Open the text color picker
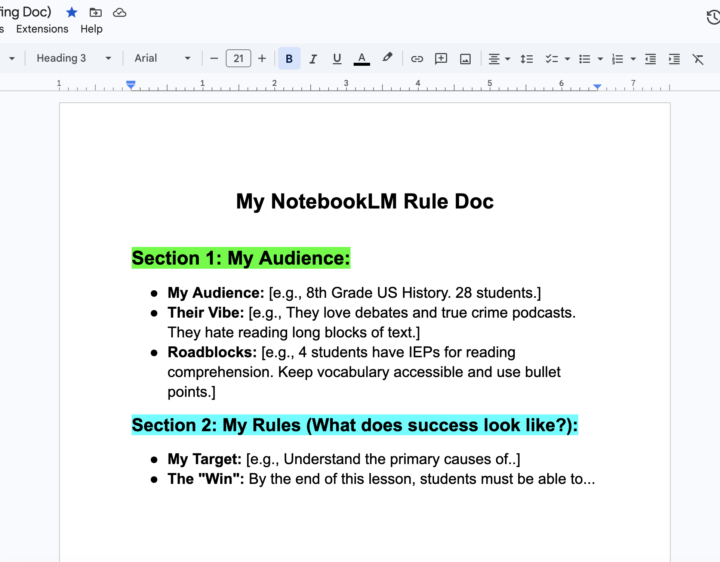Image resolution: width=720 pixels, height=562 pixels. click(x=362, y=58)
